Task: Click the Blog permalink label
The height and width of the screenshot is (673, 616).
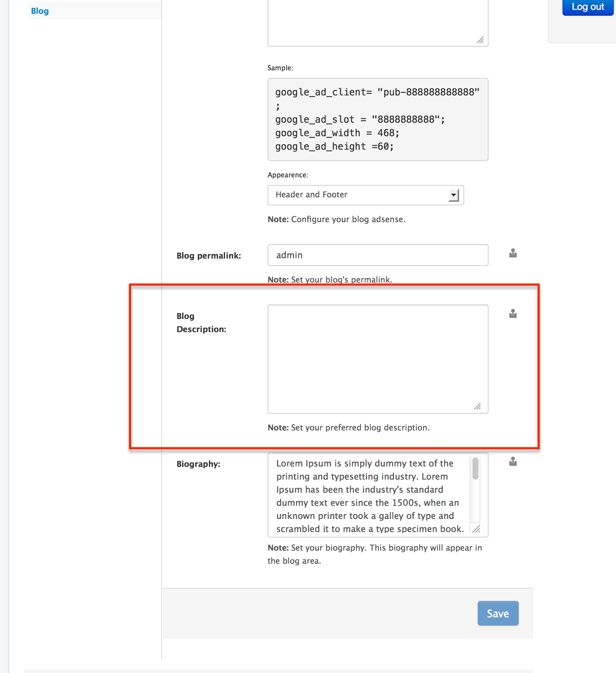Action: pyautogui.click(x=209, y=256)
